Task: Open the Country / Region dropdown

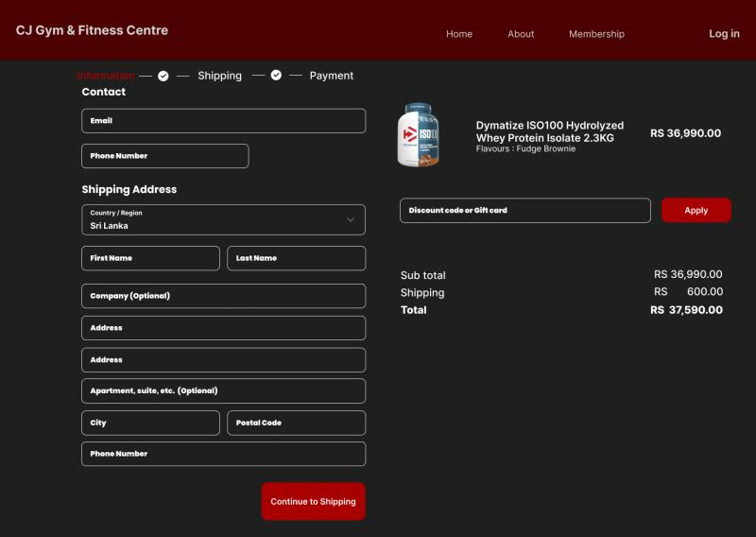Action: pyautogui.click(x=223, y=219)
